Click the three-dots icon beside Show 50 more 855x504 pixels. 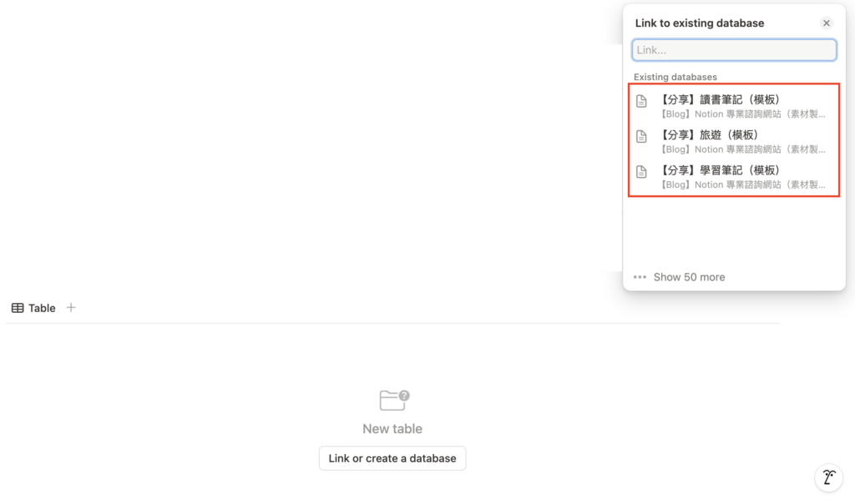pos(640,277)
